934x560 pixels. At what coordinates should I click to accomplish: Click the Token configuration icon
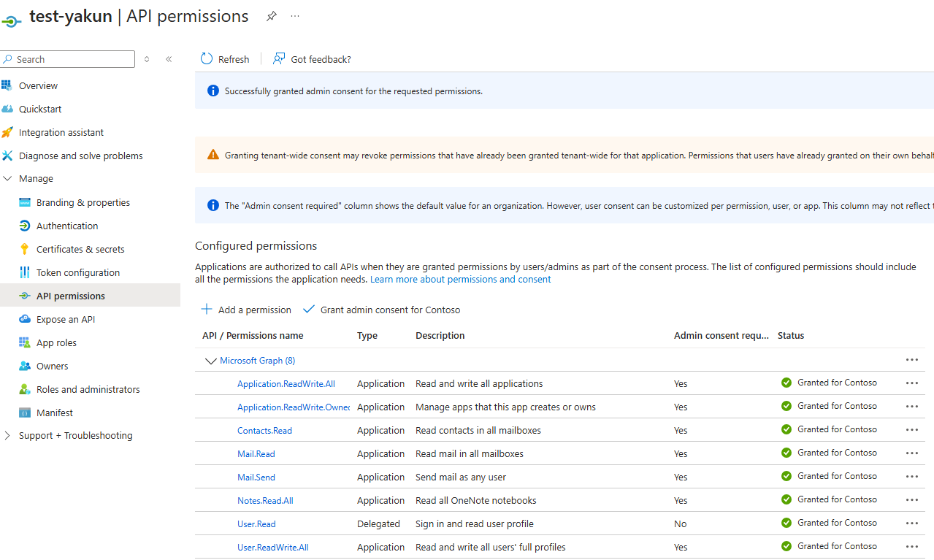(x=24, y=272)
